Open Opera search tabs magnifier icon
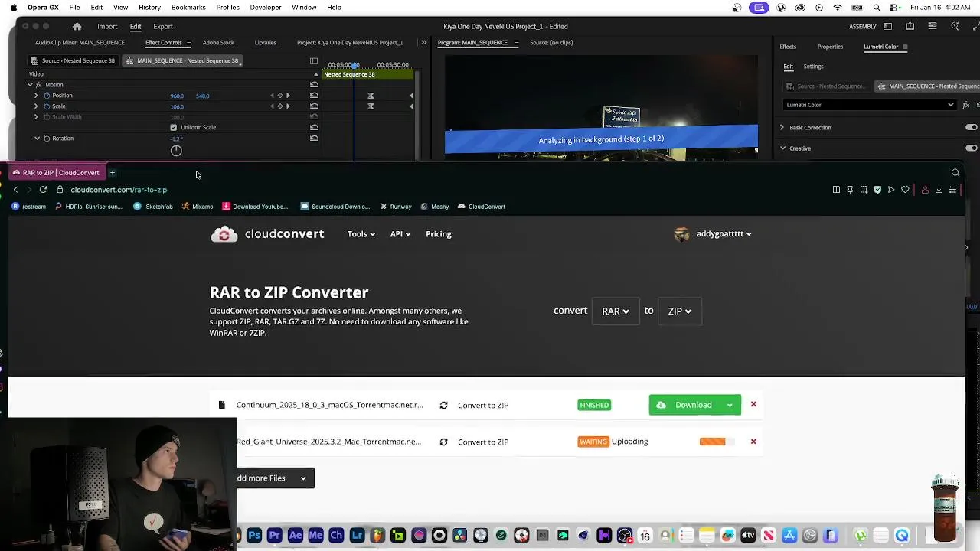This screenshot has width=980, height=551. coord(955,173)
